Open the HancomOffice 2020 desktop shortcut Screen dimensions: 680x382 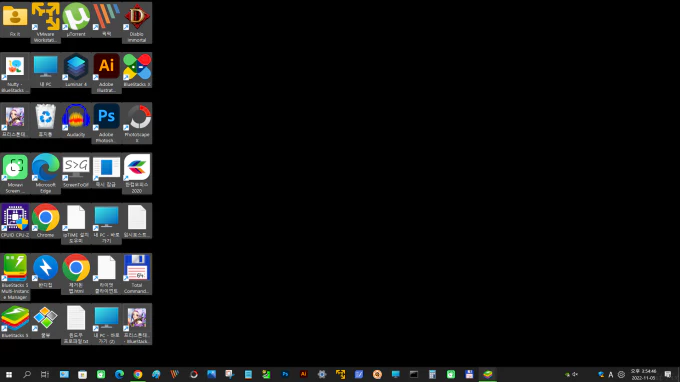(x=137, y=173)
